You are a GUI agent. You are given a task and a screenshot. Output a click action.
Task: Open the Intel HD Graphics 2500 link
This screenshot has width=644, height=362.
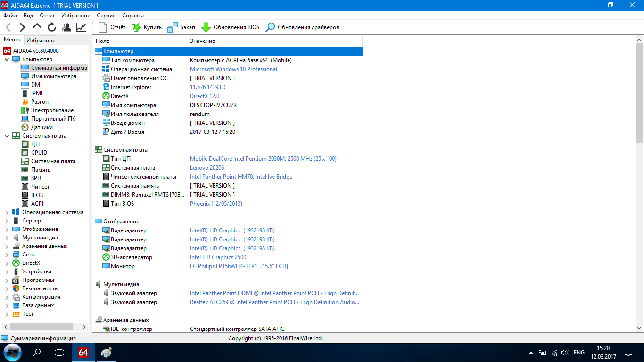click(x=218, y=257)
